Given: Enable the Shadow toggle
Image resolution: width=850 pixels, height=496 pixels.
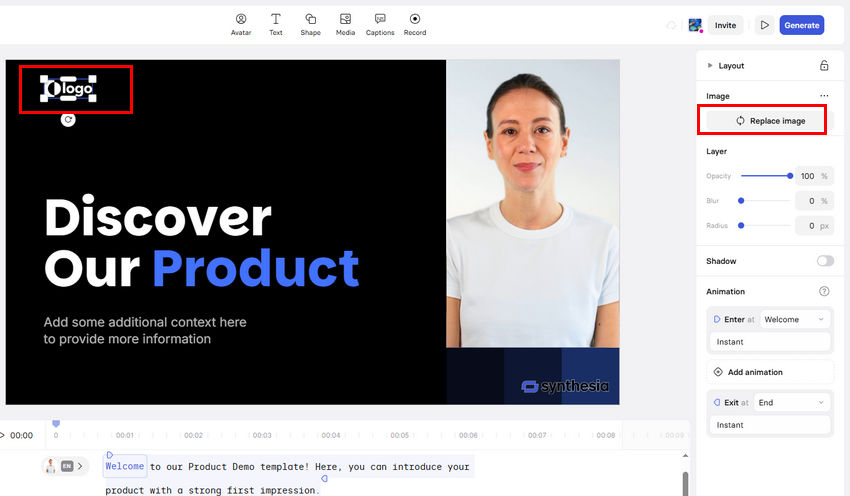Looking at the screenshot, I should (x=825, y=261).
